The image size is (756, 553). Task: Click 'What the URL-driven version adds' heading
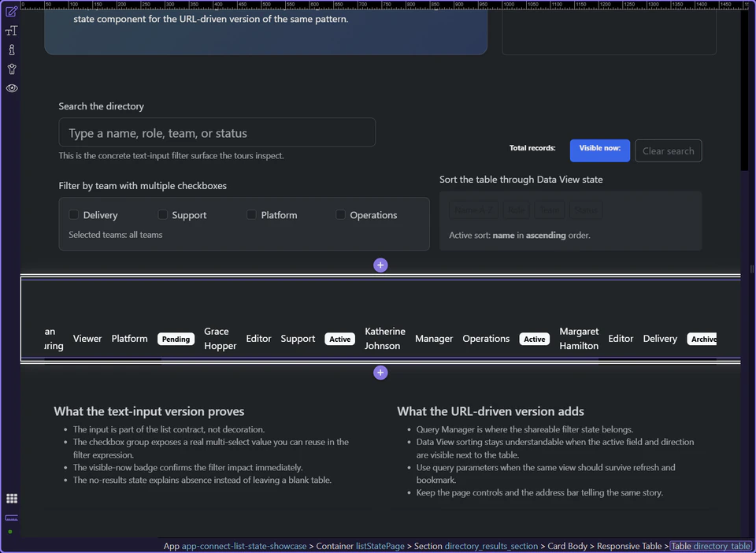[x=491, y=411]
